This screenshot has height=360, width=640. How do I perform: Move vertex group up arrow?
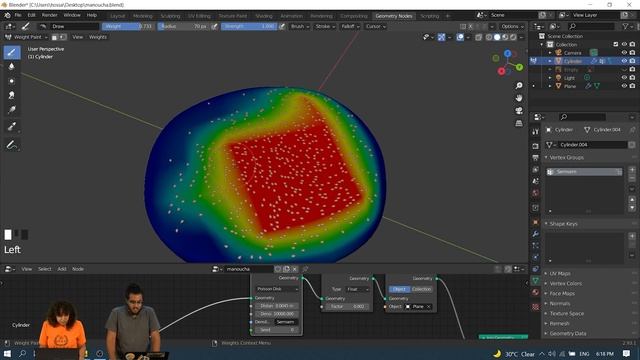point(632,200)
